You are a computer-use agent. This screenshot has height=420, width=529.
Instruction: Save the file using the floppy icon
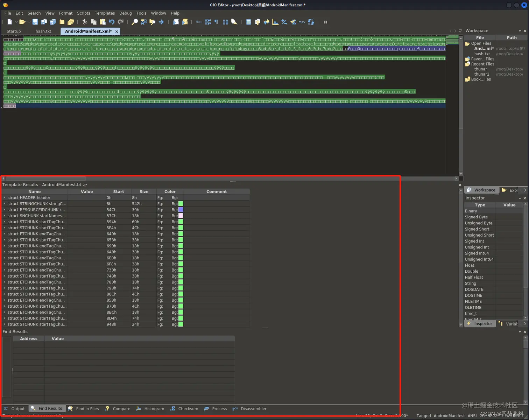click(x=35, y=22)
